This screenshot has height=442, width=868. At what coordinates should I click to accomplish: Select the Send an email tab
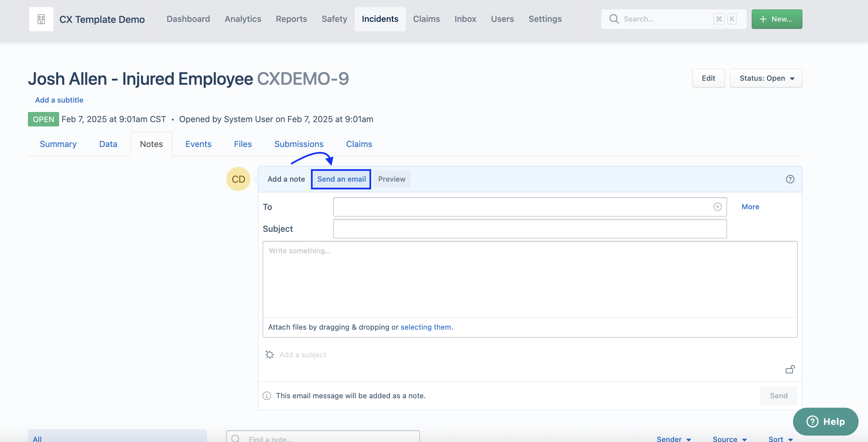pos(341,179)
